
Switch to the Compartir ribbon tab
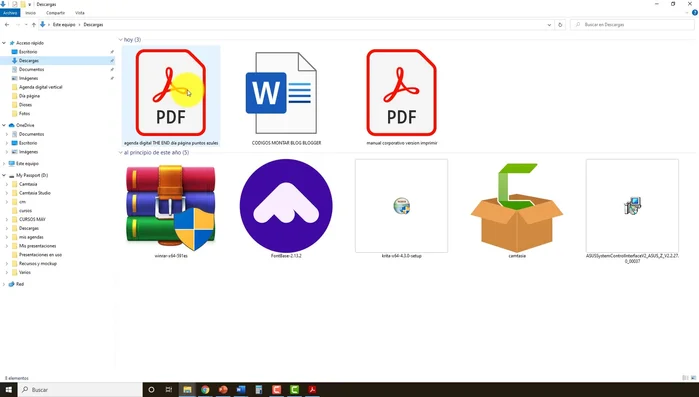55,13
